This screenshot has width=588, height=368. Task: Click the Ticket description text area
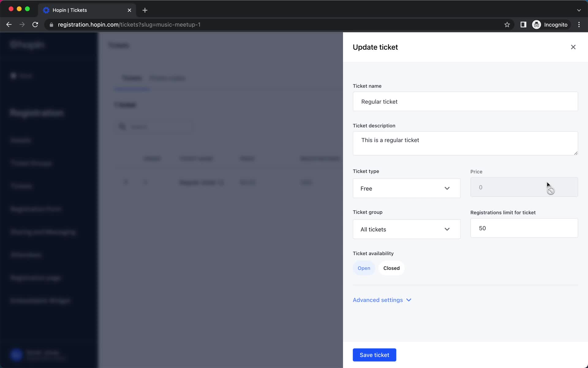coord(465,143)
